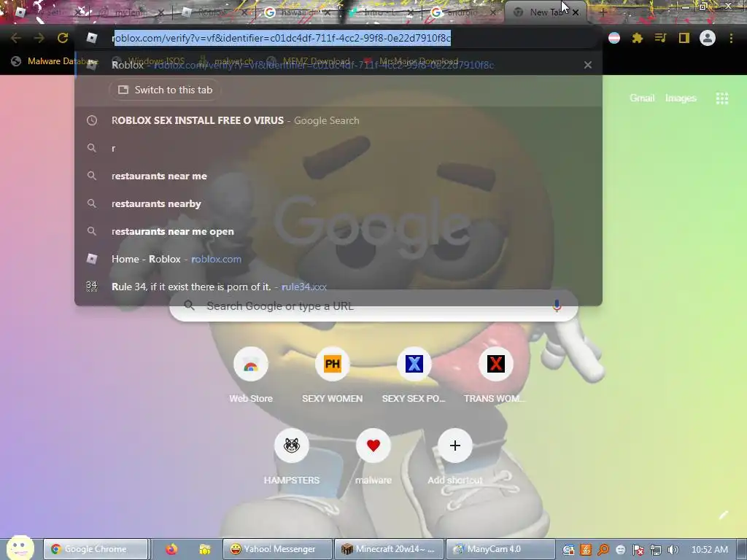
Task: Switch to the 'myTemp' tab
Action: (x=128, y=12)
